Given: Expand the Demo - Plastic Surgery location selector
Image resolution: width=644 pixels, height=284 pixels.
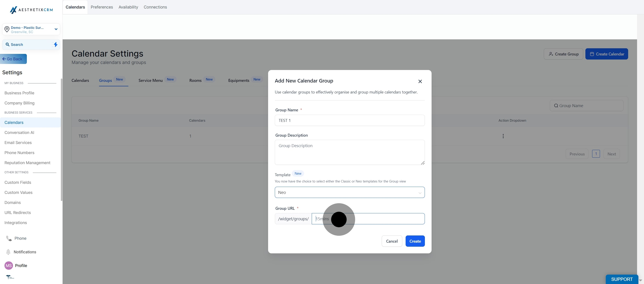Looking at the screenshot, I should point(56,29).
